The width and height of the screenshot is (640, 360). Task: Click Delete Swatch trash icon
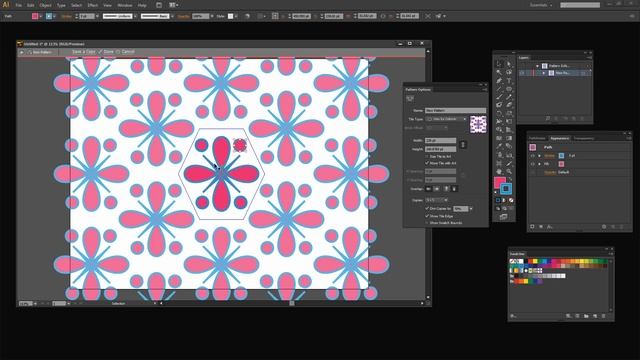point(604,316)
